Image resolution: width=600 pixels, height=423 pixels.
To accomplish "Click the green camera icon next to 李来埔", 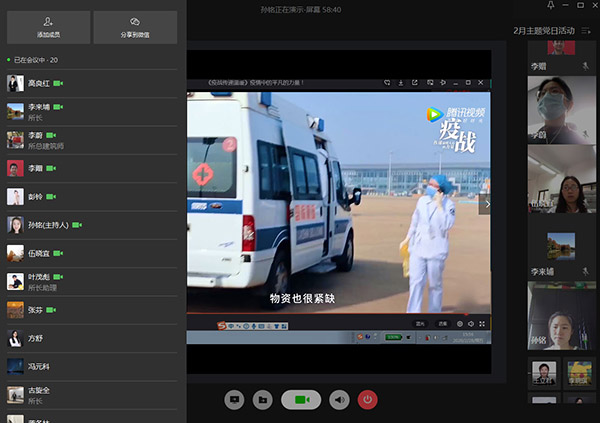I will (60, 106).
